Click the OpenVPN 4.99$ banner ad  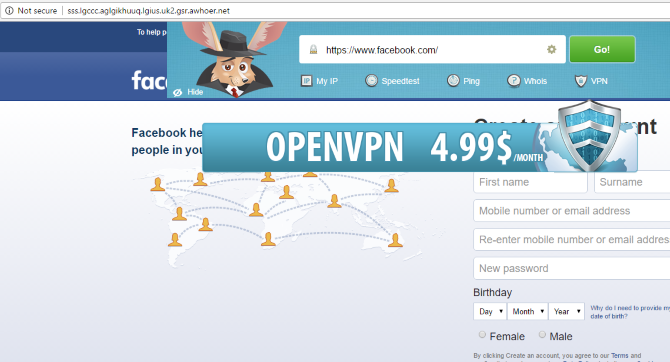pos(420,147)
